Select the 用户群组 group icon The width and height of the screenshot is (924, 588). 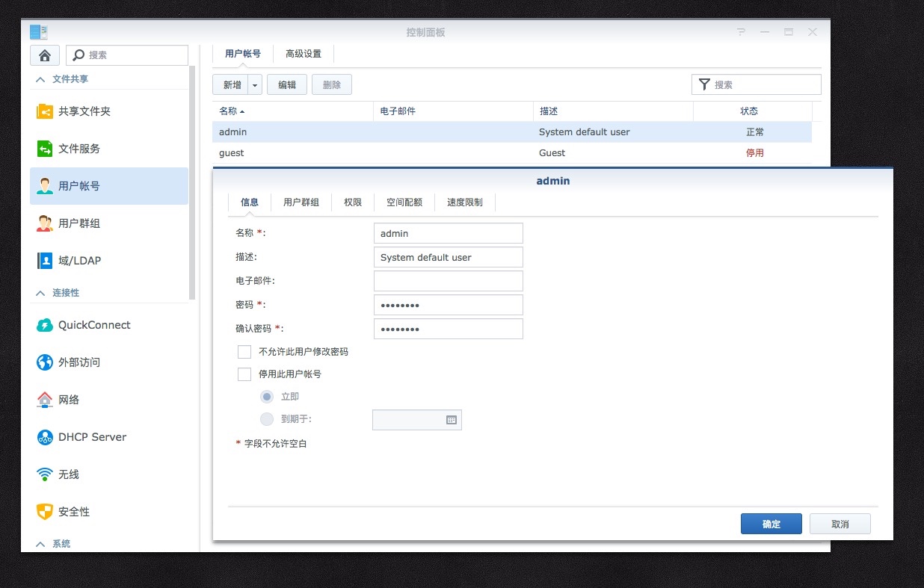point(45,223)
